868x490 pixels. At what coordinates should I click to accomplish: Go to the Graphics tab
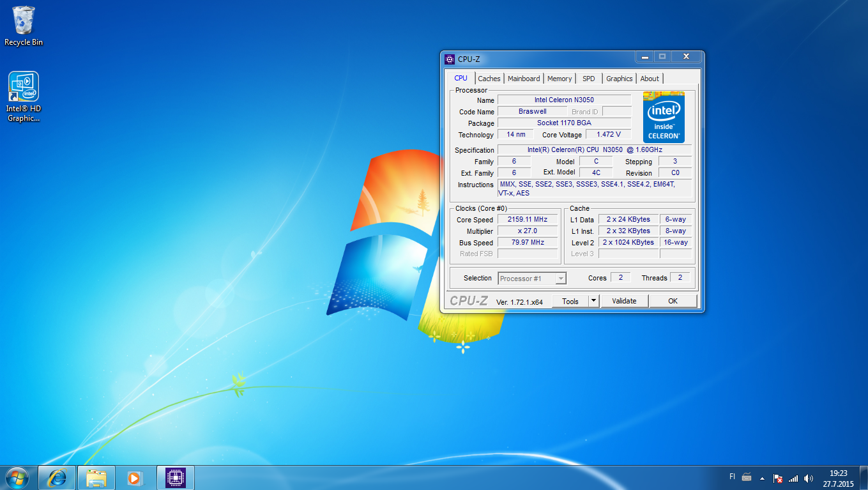[x=619, y=79]
